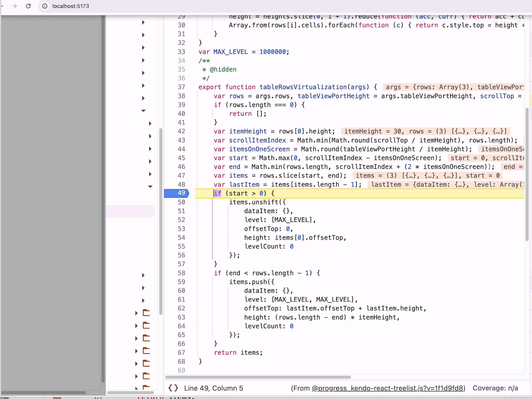Toggle a breakpoint on line number 67

point(181,353)
